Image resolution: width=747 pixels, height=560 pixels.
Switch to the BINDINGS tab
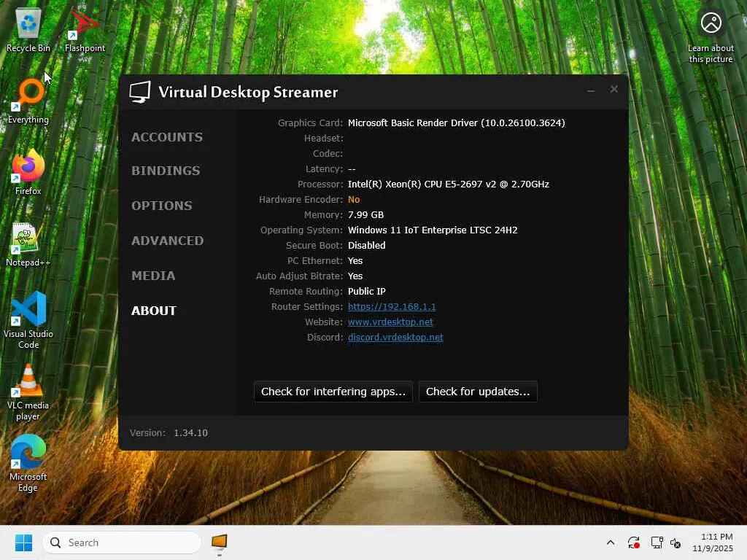tap(166, 171)
